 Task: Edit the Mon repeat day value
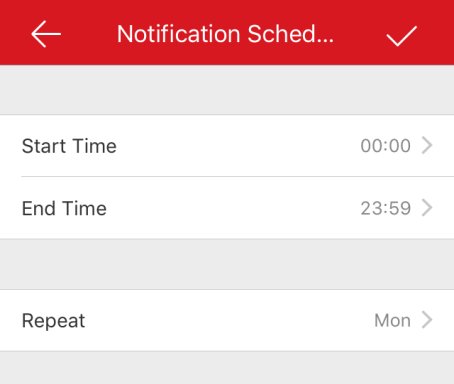coord(392,321)
